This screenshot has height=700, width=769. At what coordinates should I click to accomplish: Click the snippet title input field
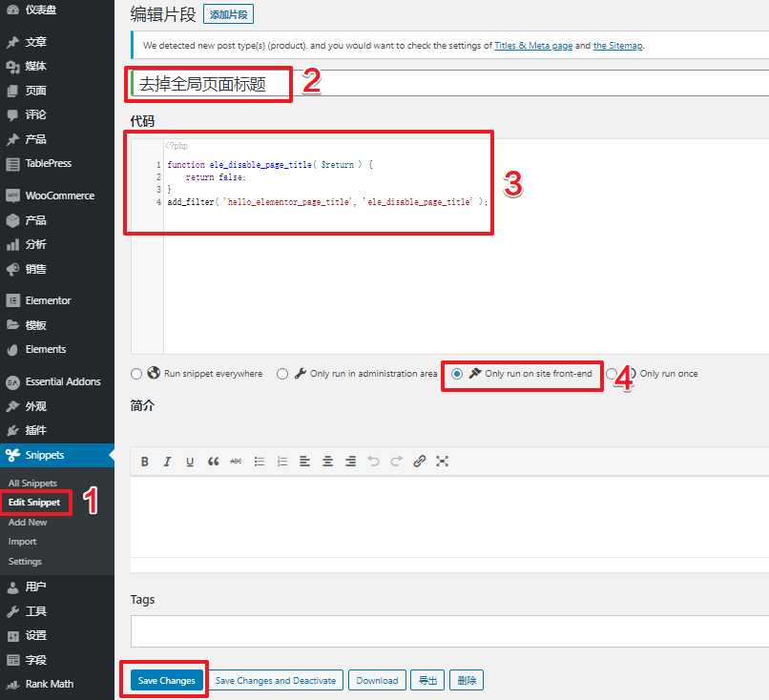(x=449, y=84)
